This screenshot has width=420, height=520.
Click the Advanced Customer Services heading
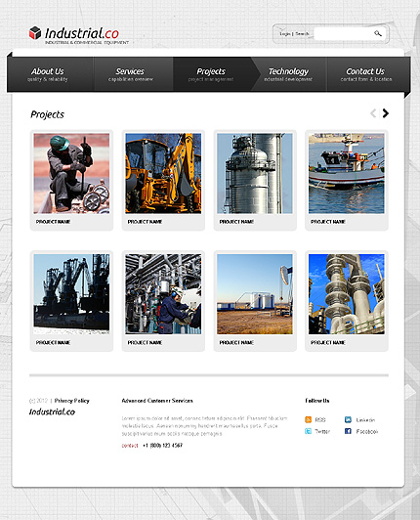pyautogui.click(x=157, y=401)
